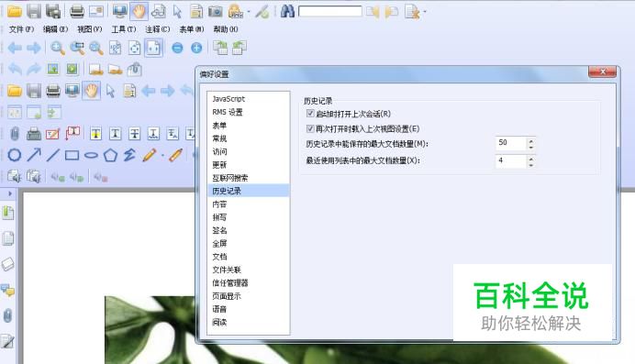Click the Save All disks icon
This screenshot has height=364, width=635.
(53, 11)
